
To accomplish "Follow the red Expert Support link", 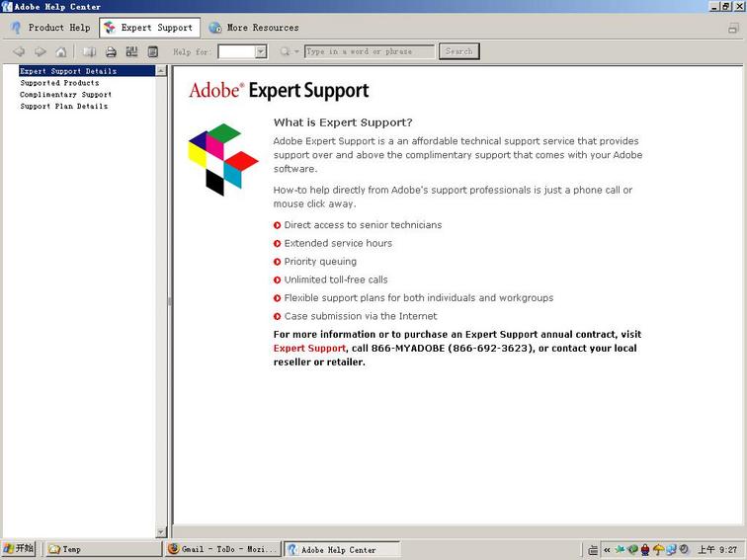I will point(309,348).
